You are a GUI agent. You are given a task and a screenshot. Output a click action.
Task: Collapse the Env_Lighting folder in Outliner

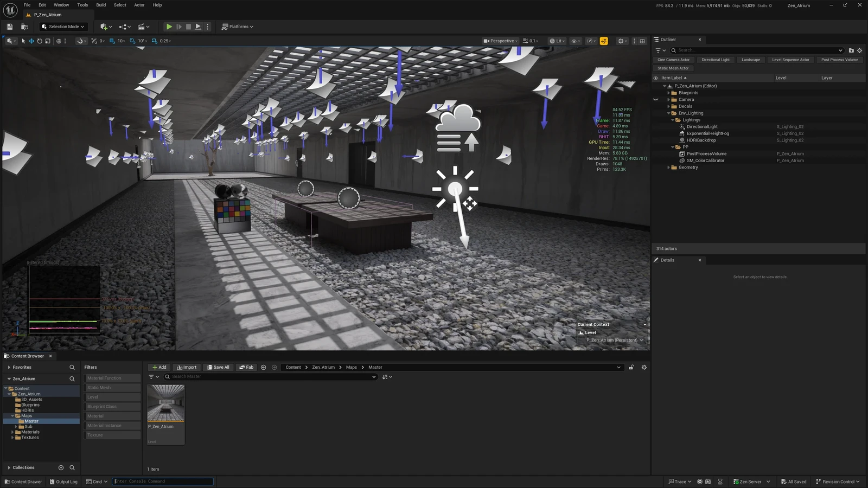click(x=668, y=113)
